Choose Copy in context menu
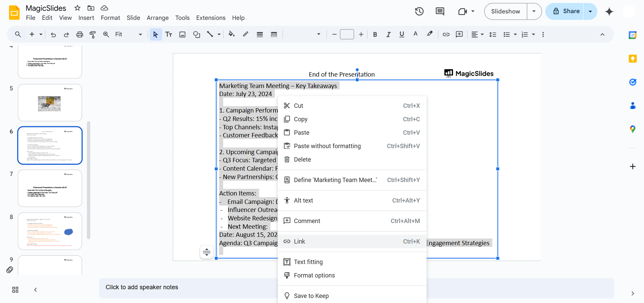Image resolution: width=644 pixels, height=303 pixels. [352, 119]
